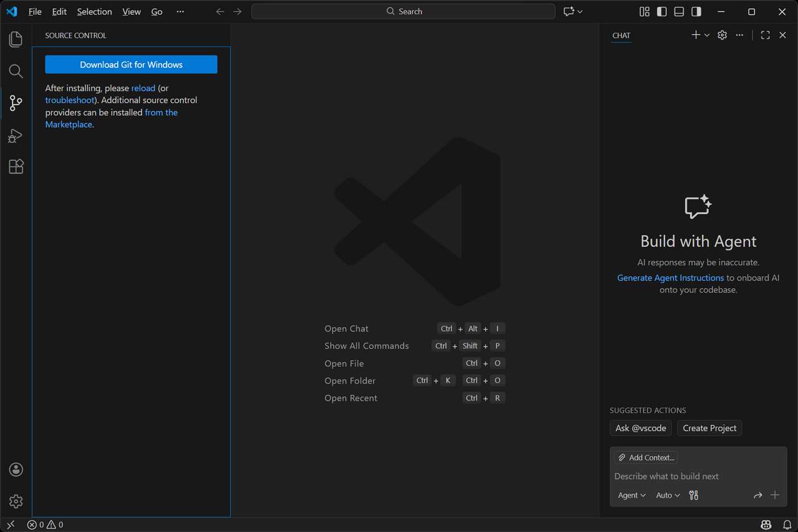Open the Agent mode dropdown
The width and height of the screenshot is (798, 532).
tap(632, 495)
